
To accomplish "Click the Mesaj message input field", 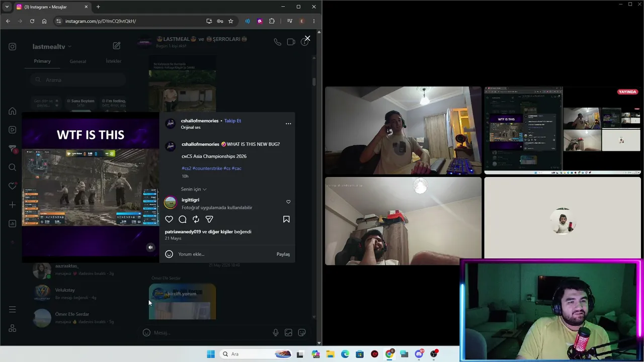I will tap(211, 333).
